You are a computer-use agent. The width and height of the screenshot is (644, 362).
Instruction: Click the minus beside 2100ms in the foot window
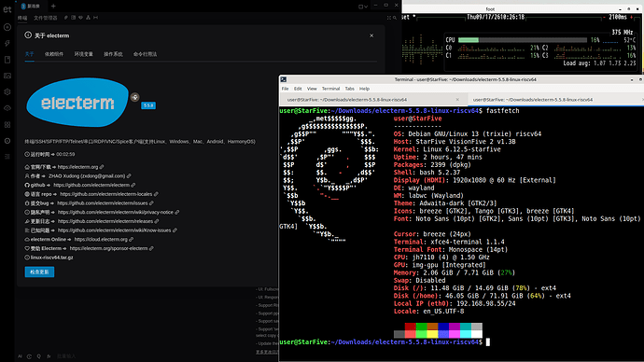pos(605,17)
